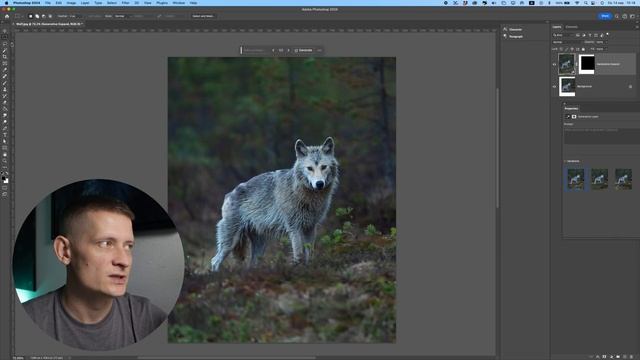Open the Image menu

71,3
